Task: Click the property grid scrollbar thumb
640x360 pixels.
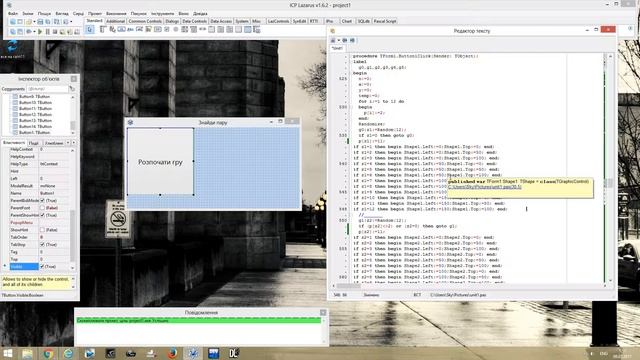Action: [73, 236]
